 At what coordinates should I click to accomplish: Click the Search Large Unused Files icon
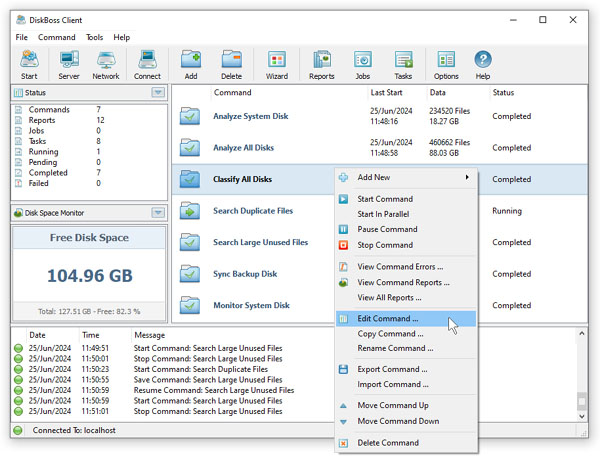point(190,242)
